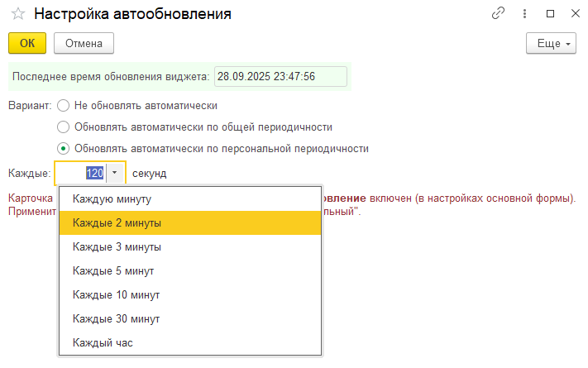
Task: Set interval to "Каждые 10 минут"
Action: click(x=116, y=295)
